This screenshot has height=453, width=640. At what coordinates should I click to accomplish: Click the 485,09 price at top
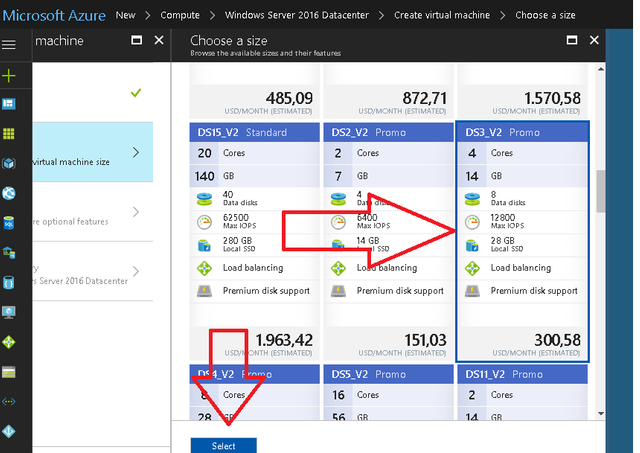[289, 98]
